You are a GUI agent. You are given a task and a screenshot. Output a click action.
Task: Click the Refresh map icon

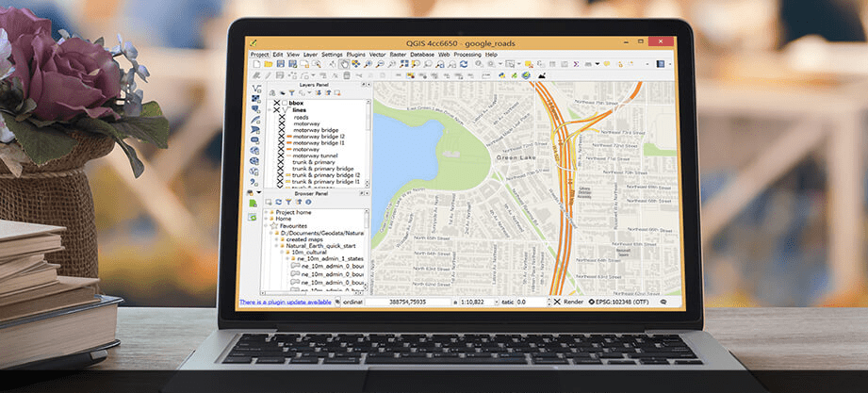(x=464, y=64)
